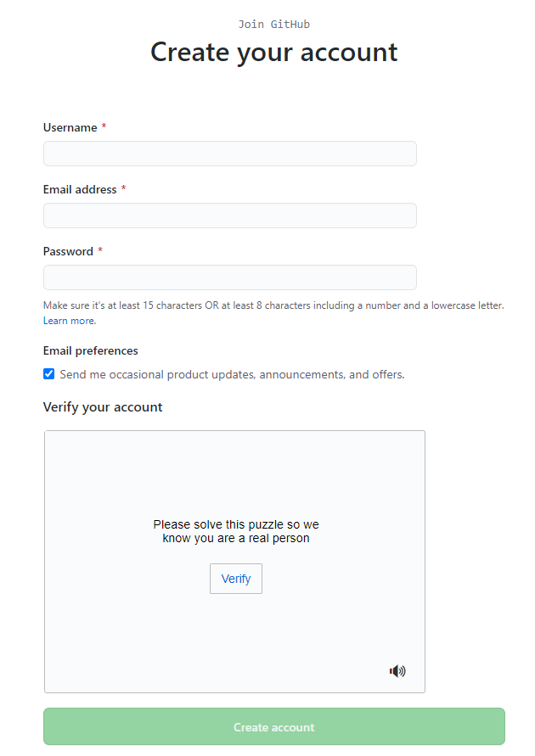
Task: Switch to the audio challenge speaker icon
Action: [x=397, y=671]
